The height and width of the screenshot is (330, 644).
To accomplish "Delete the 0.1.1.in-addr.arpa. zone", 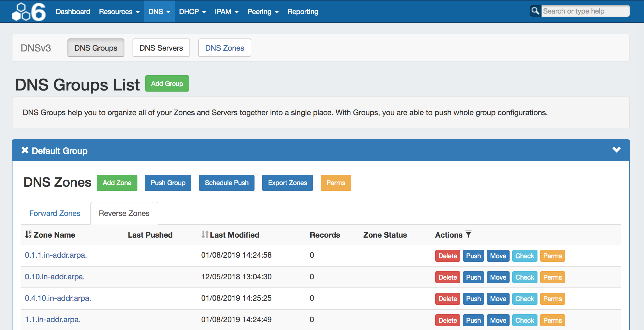I will tap(447, 256).
